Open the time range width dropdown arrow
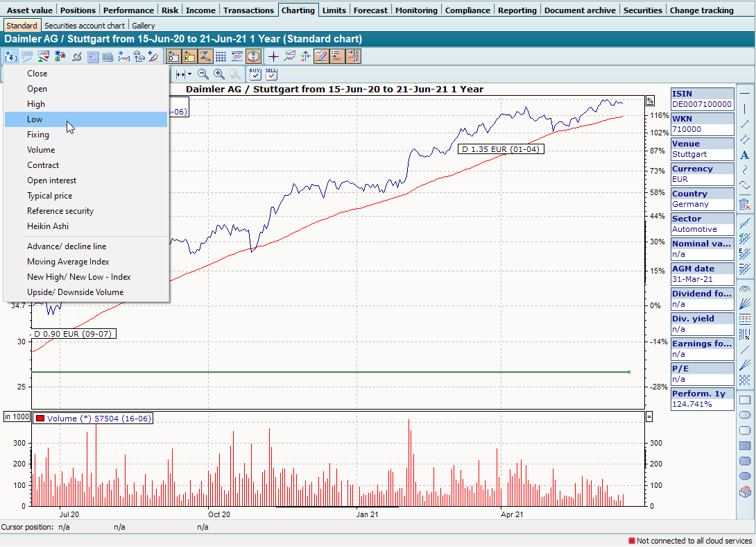The image size is (756, 547). tap(189, 74)
